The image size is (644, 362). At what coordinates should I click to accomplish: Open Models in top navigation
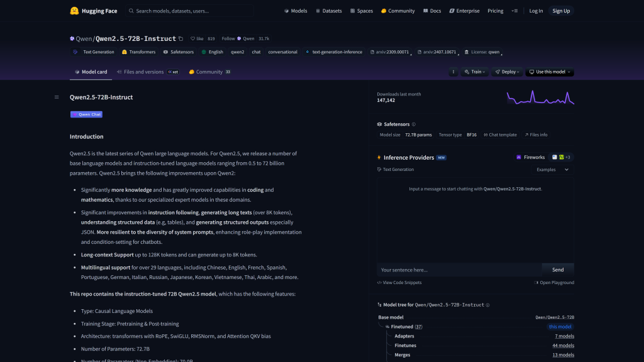coord(296,11)
